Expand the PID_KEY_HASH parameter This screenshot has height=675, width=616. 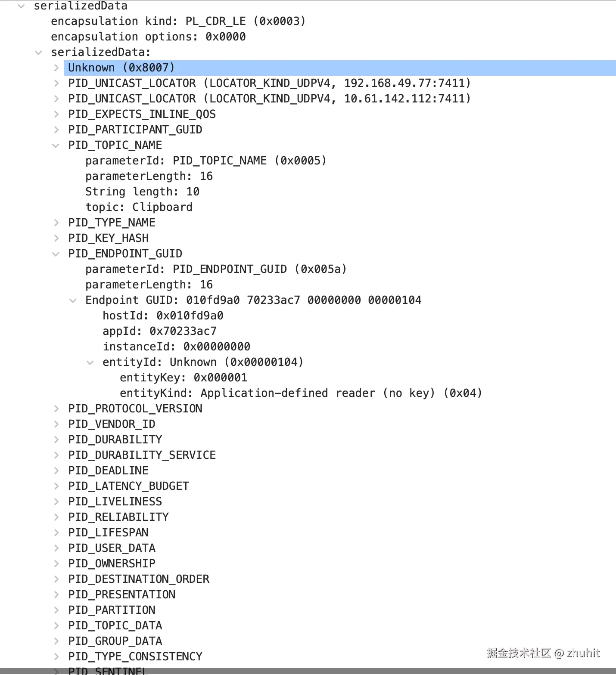coord(56,238)
